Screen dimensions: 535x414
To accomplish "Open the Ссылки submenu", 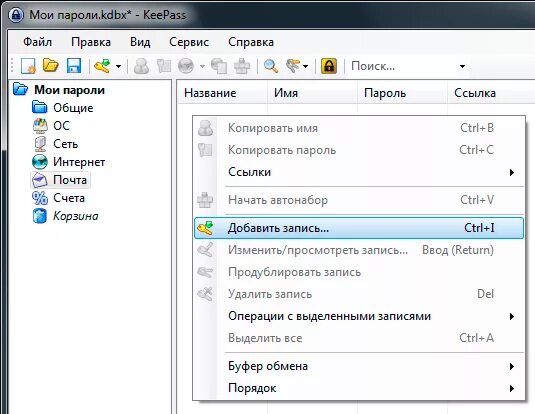I will [x=359, y=172].
